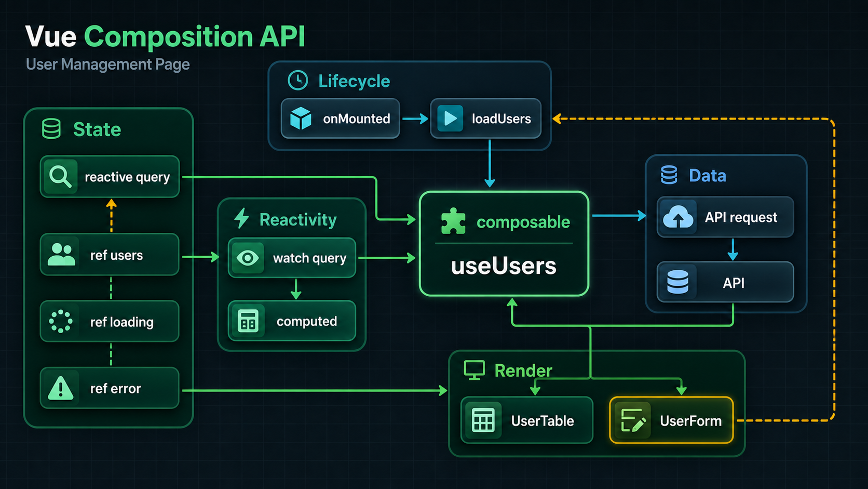The image size is (868, 489).
Task: Click the Render panel heading
Action: [x=523, y=371]
